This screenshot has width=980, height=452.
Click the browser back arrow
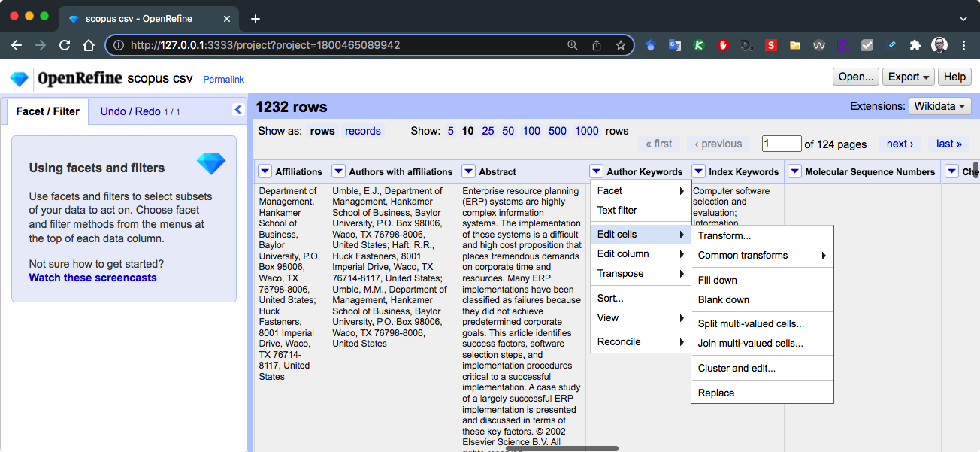point(17,45)
